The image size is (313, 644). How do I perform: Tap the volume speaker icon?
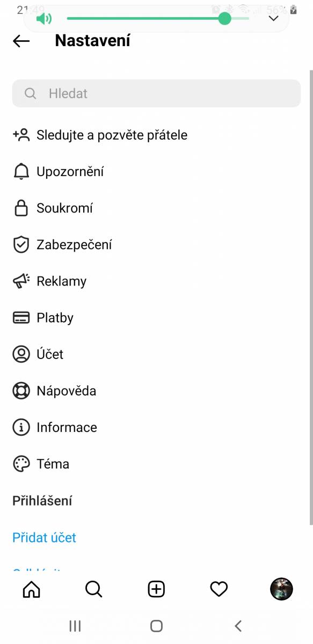(44, 19)
